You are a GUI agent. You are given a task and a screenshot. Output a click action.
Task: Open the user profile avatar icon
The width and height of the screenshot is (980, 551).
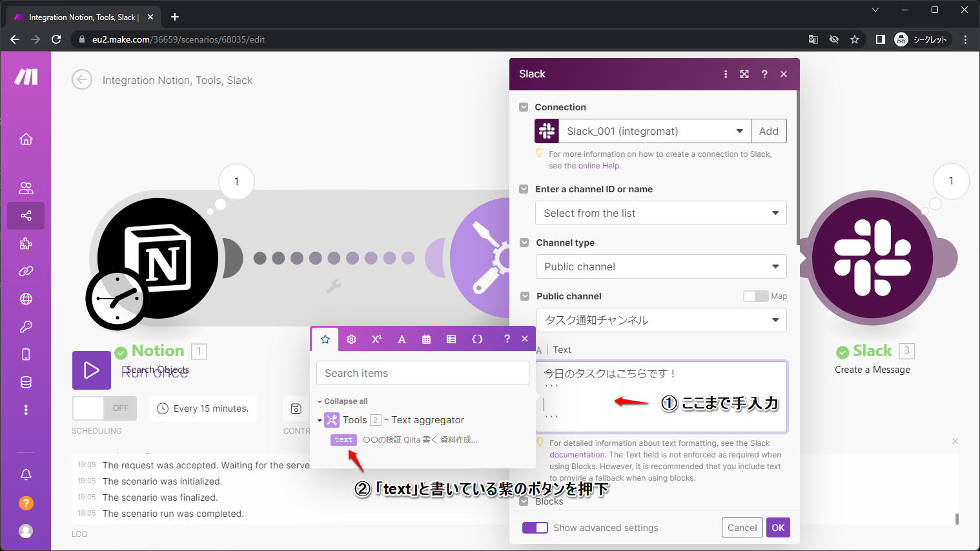point(26,530)
